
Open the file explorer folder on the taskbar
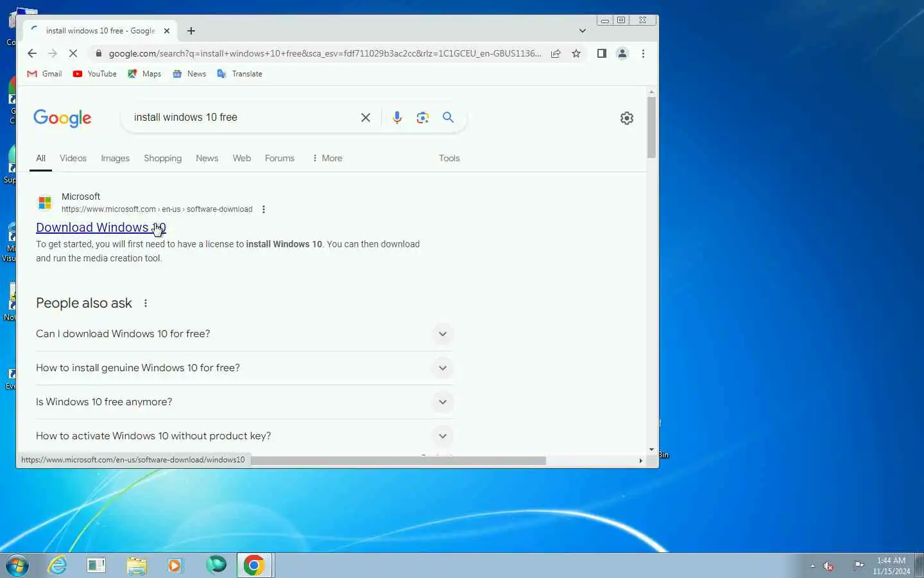coord(137,566)
